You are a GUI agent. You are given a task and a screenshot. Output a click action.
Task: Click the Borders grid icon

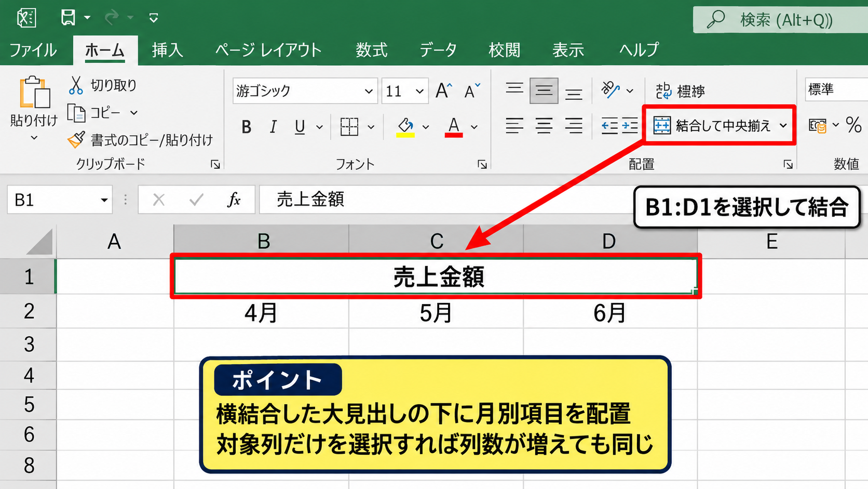point(349,126)
